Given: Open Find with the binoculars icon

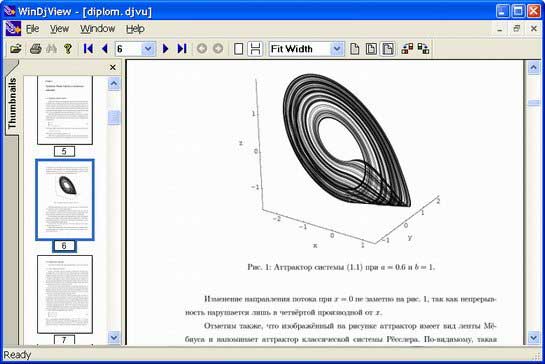Looking at the screenshot, I should point(51,49).
